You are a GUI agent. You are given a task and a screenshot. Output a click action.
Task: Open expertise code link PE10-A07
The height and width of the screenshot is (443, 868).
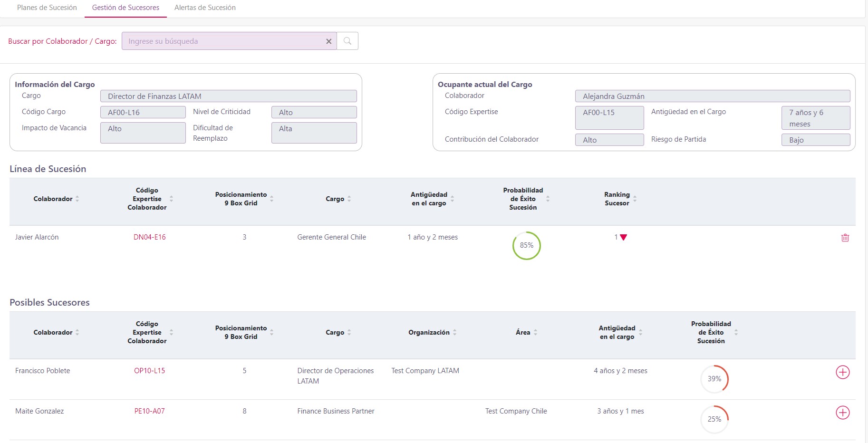tap(149, 411)
